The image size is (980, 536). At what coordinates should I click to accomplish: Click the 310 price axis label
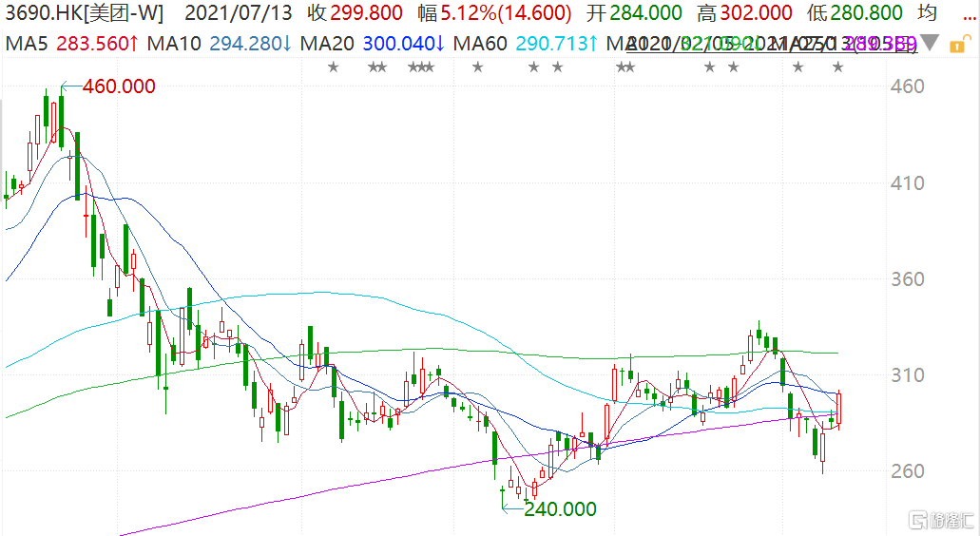(x=907, y=374)
